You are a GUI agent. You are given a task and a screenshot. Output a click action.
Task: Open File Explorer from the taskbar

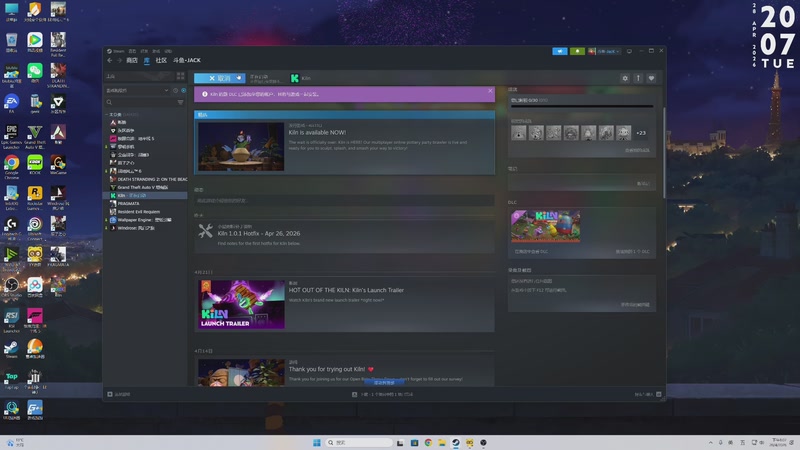pos(442,442)
